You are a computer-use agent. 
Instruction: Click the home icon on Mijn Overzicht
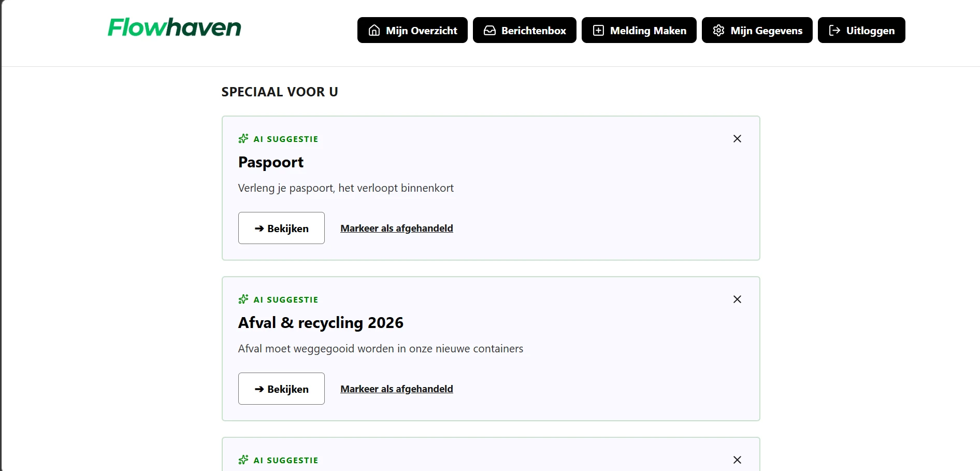point(374,30)
